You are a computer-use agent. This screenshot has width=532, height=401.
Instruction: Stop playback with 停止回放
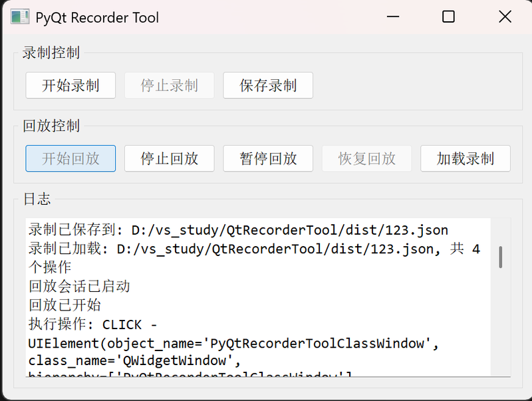(x=169, y=158)
